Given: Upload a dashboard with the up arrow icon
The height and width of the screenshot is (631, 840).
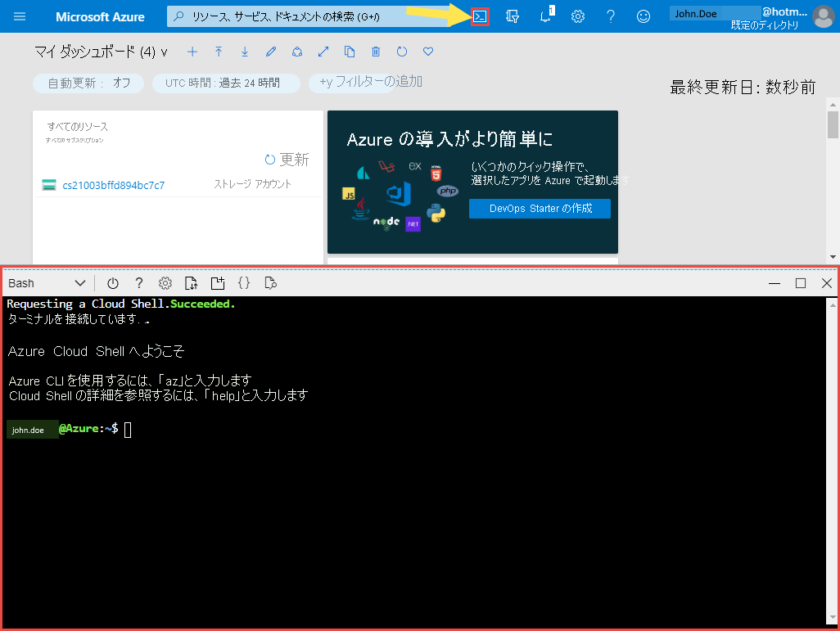Looking at the screenshot, I should 219,52.
